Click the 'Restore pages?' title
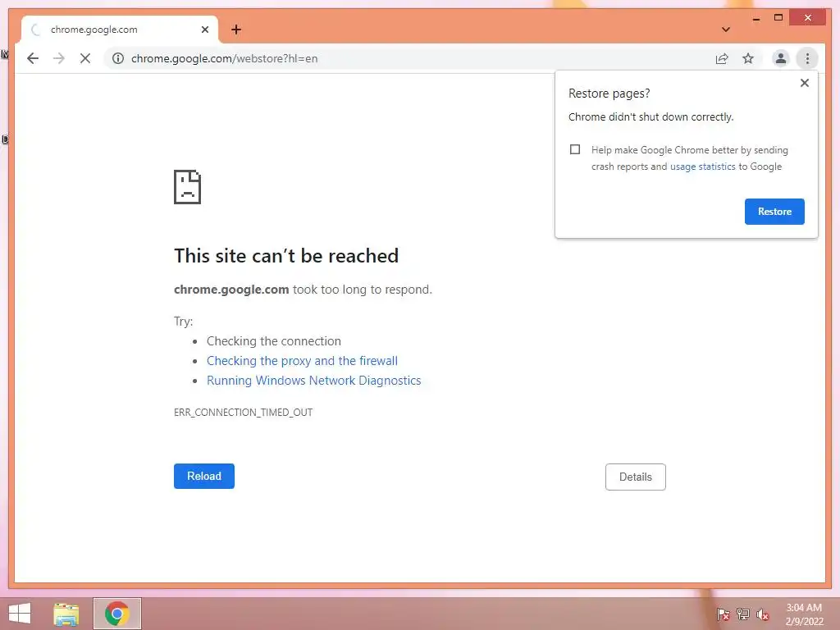840x630 pixels. pos(609,94)
